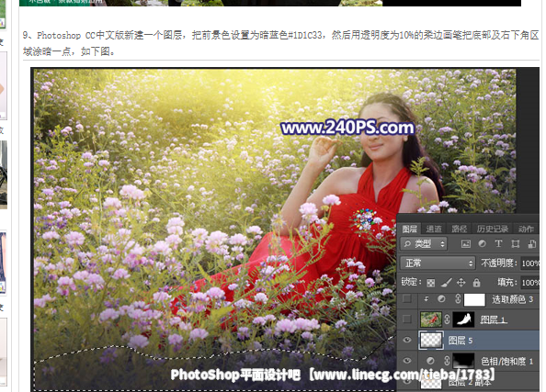
Task: Open the image at the top of the page
Action: (x=270, y=3)
